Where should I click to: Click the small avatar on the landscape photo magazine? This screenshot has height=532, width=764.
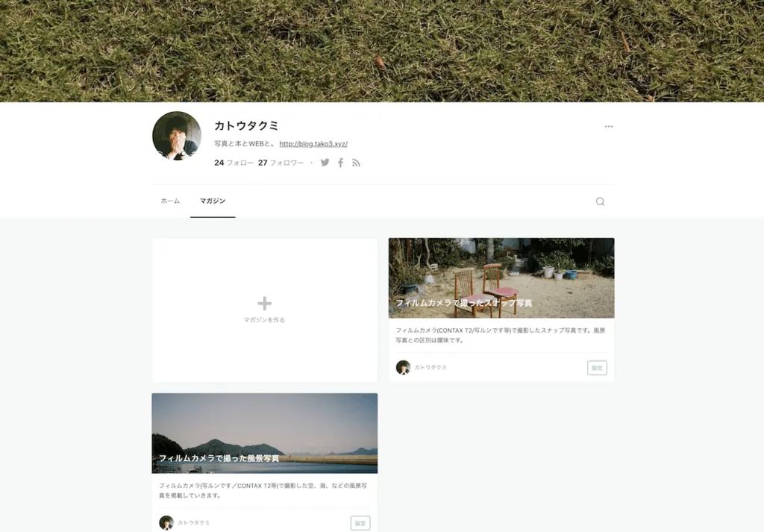coord(167,522)
